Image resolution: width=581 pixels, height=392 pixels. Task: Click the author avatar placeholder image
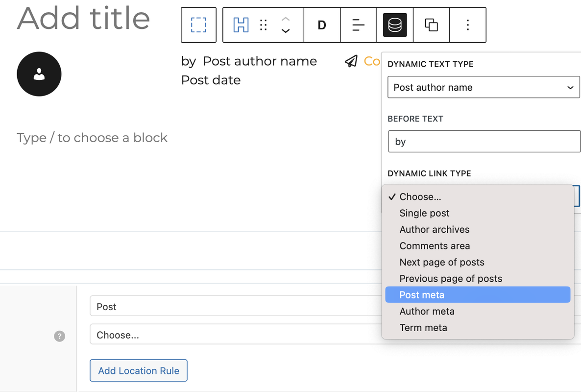click(39, 74)
